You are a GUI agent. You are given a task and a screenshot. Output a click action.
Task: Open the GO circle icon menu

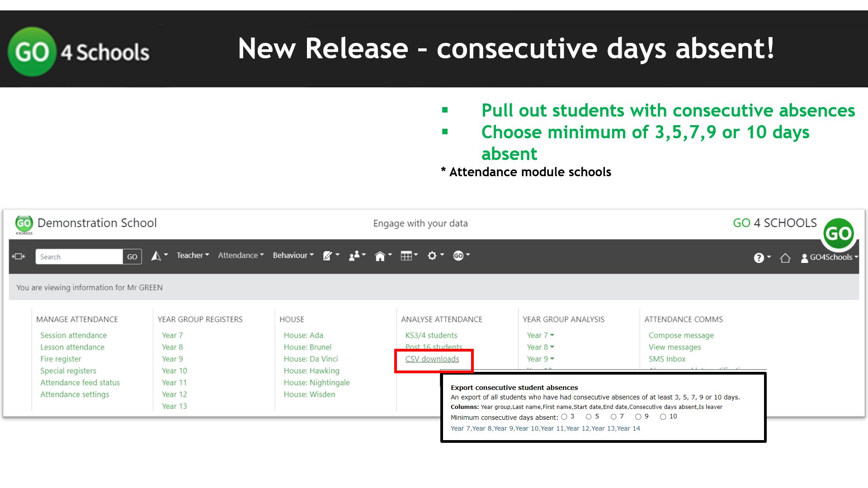pos(462,256)
